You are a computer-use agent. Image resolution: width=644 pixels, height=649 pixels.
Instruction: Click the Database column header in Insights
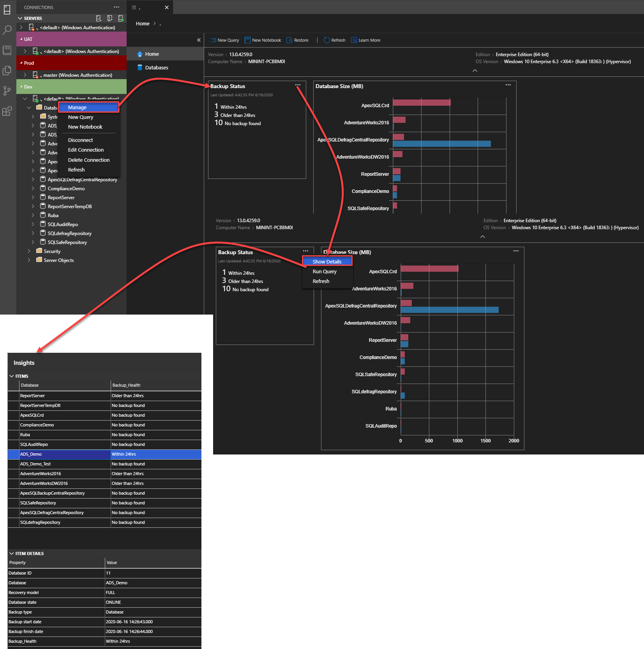[x=65, y=385]
